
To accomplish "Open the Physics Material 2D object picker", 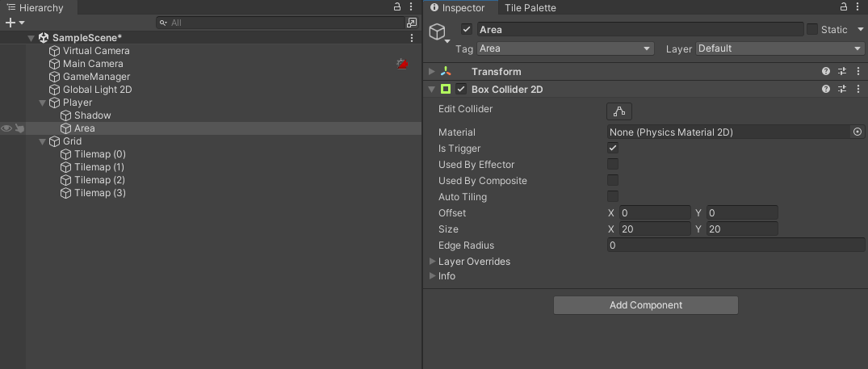I will (858, 132).
